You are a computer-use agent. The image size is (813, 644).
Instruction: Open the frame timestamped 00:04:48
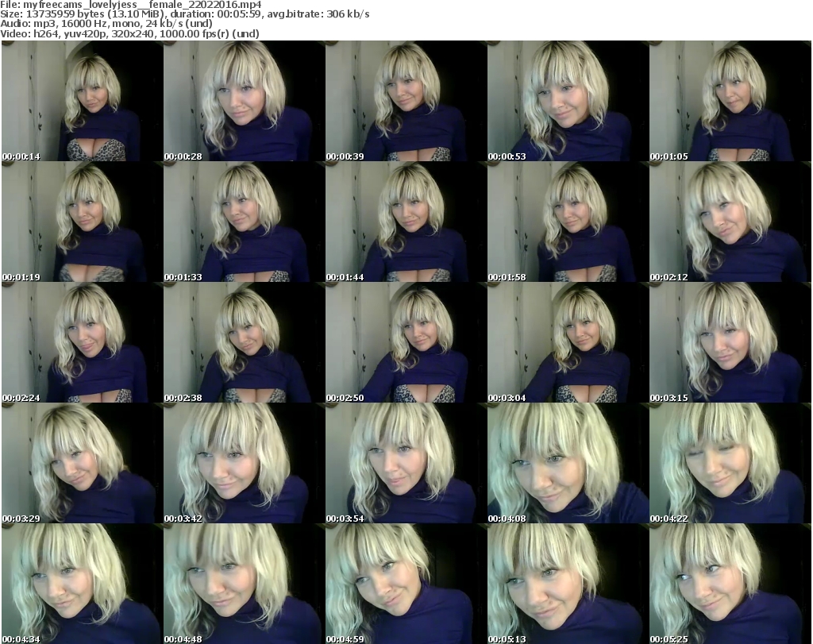[245, 584]
